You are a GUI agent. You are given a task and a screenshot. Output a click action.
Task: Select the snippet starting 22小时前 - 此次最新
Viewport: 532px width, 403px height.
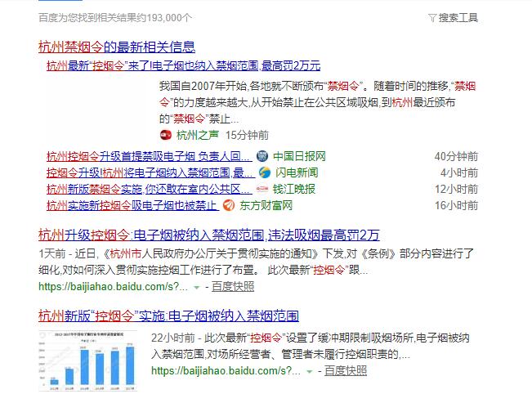click(311, 346)
